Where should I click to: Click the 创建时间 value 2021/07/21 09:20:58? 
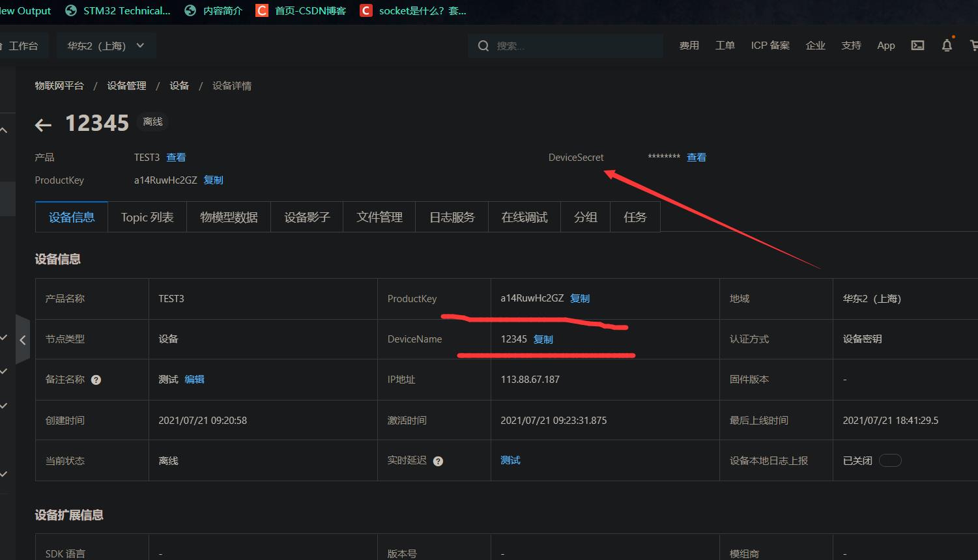tap(203, 421)
